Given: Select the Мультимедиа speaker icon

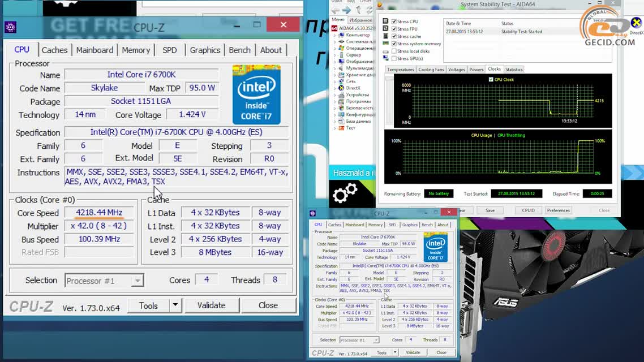Looking at the screenshot, I should 341,68.
